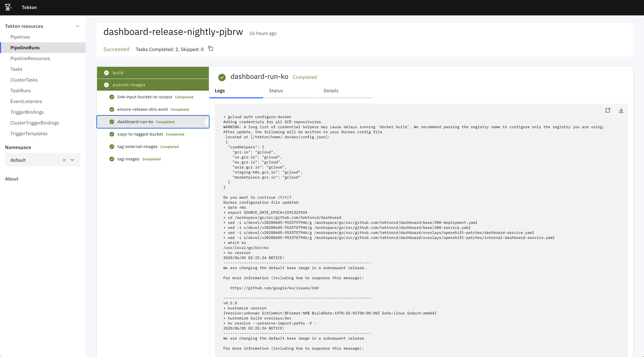The width and height of the screenshot is (644, 357).
Task: Open the Pipelines page from the sidebar
Action: click(x=20, y=37)
